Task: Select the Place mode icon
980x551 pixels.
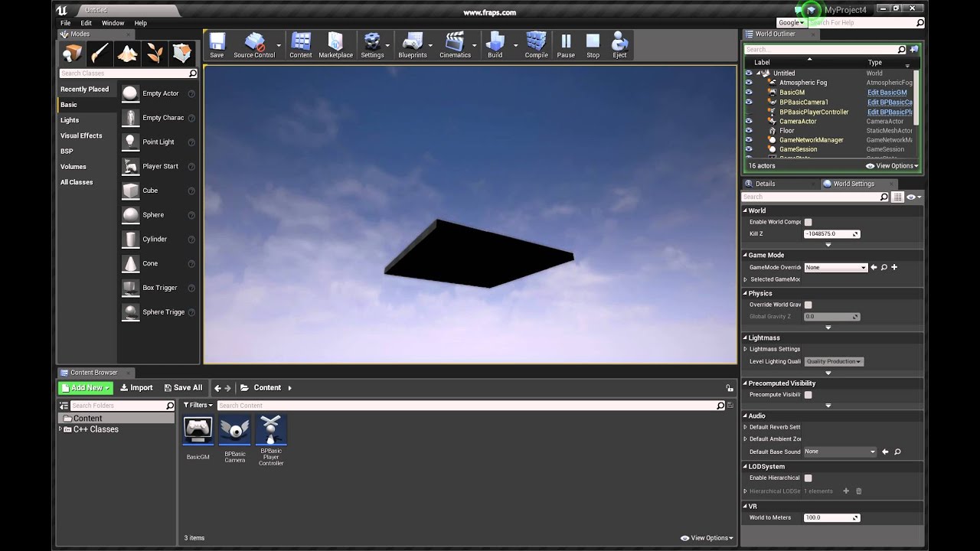Action: (73, 53)
